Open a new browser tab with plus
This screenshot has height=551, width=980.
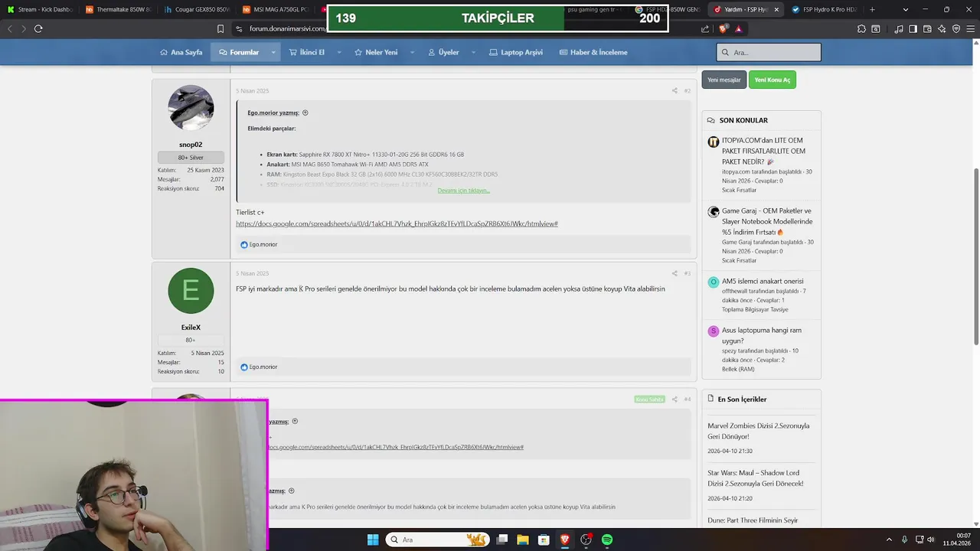[x=872, y=9]
